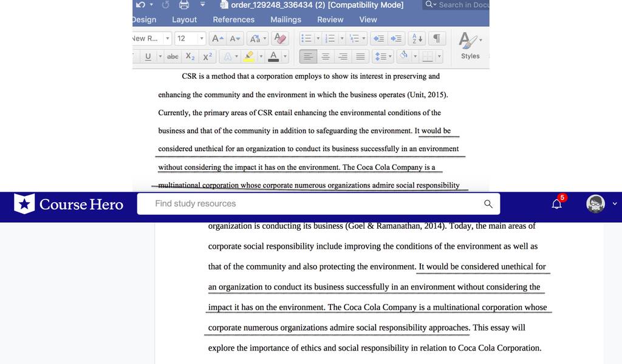The height and width of the screenshot is (364, 622).
Task: Expand the account menu chevron
Action: (x=615, y=204)
